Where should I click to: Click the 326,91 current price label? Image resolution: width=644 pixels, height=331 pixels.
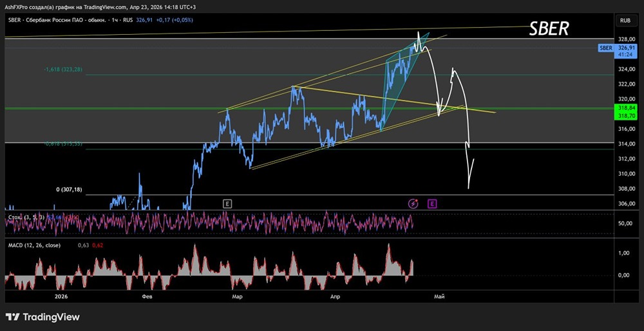tap(625, 48)
